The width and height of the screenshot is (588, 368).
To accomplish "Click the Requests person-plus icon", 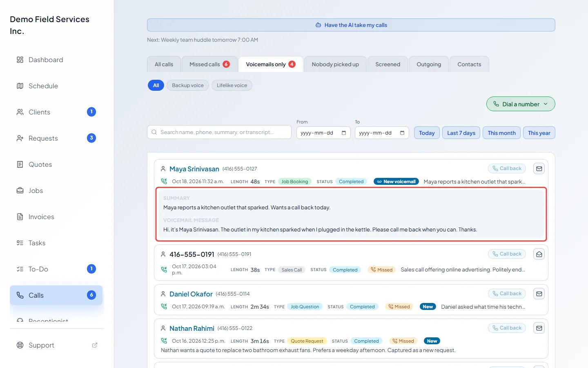I will (20, 138).
